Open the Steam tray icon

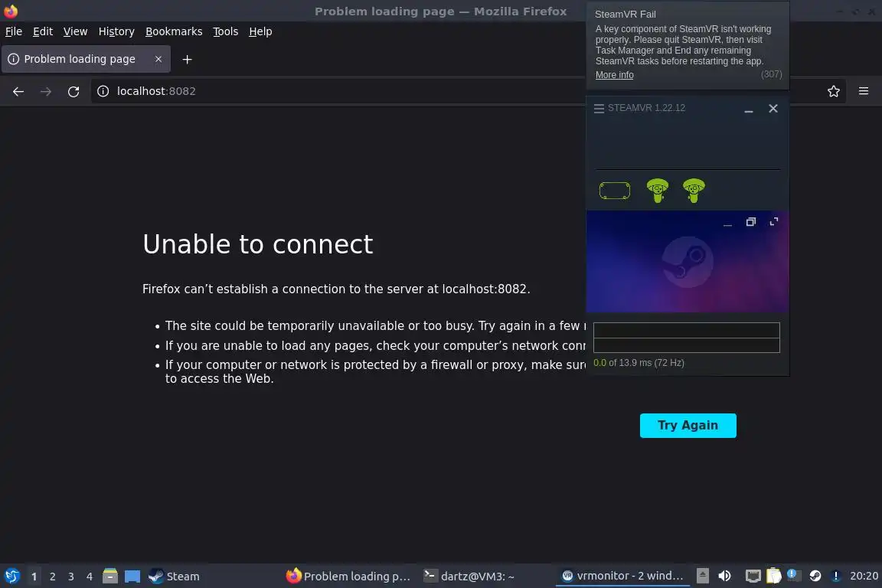click(x=815, y=576)
